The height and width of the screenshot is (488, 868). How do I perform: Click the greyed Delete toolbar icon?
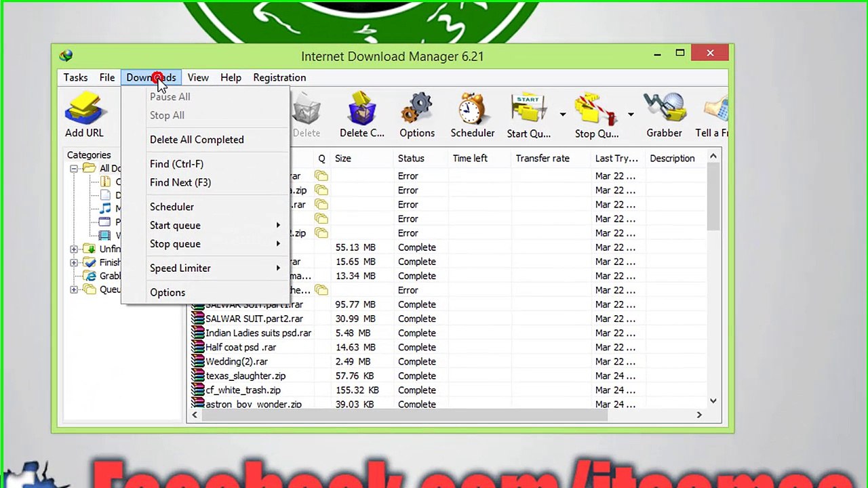(306, 108)
